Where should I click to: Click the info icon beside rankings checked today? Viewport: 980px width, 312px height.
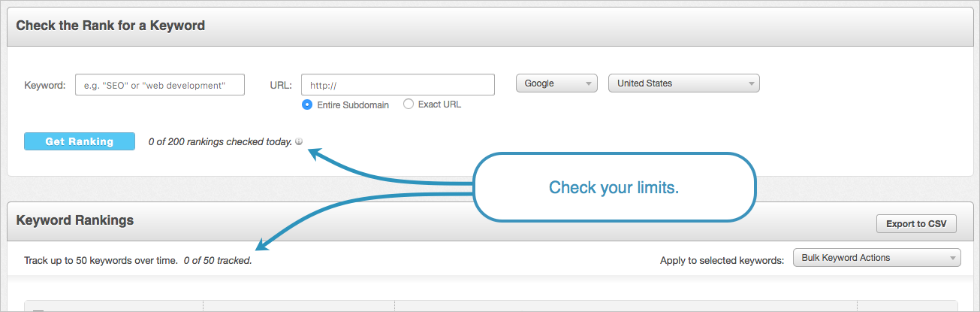(299, 141)
